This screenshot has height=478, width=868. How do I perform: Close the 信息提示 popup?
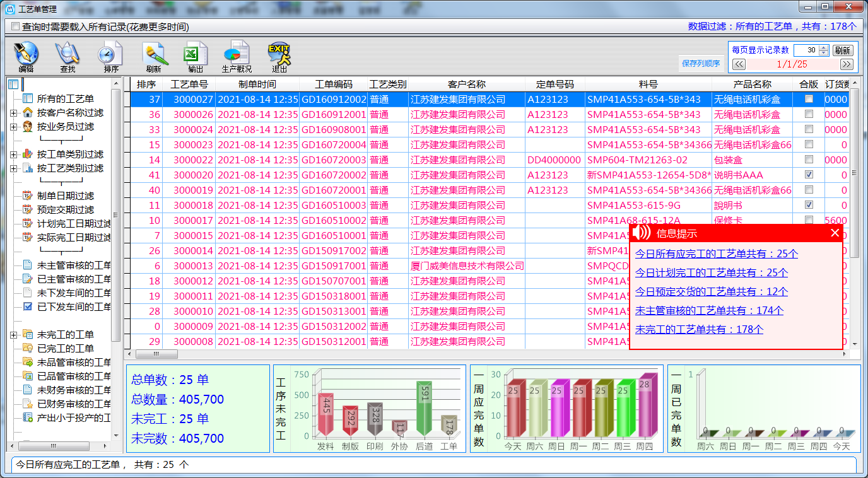[835, 233]
